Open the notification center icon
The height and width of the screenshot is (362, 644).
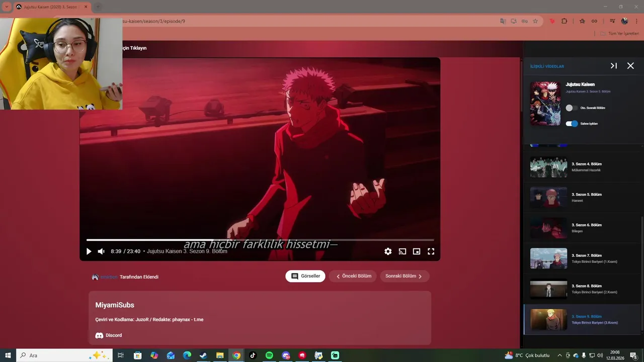click(634, 355)
